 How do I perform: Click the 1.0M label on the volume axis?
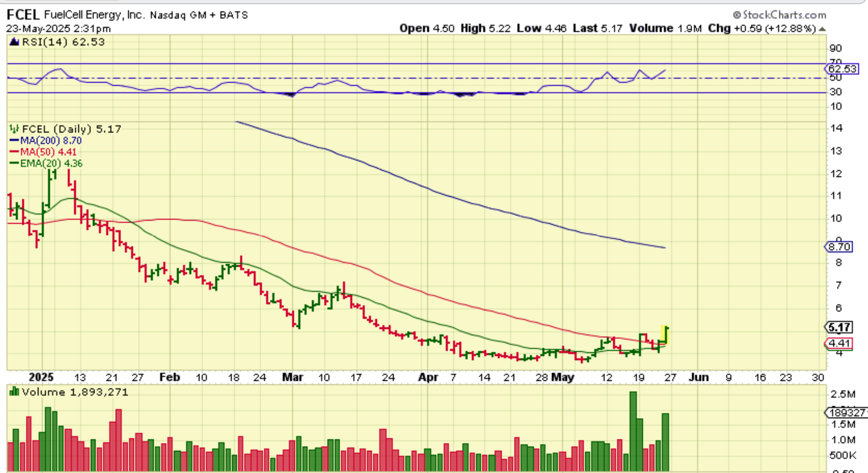(843, 440)
